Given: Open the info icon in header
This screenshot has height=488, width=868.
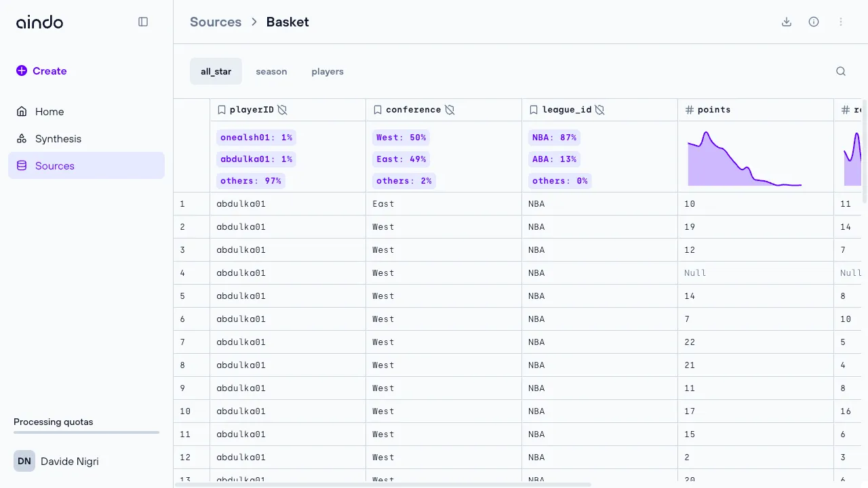Looking at the screenshot, I should pos(814,22).
